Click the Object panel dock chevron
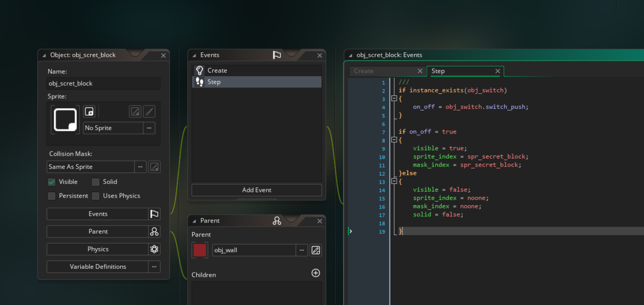The height and width of the screenshot is (305, 644). click(135, 53)
